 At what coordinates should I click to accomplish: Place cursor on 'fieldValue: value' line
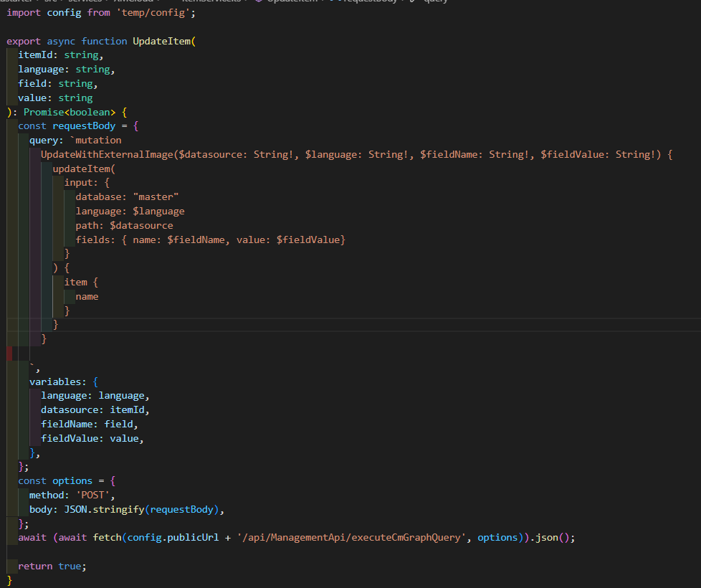(x=92, y=438)
